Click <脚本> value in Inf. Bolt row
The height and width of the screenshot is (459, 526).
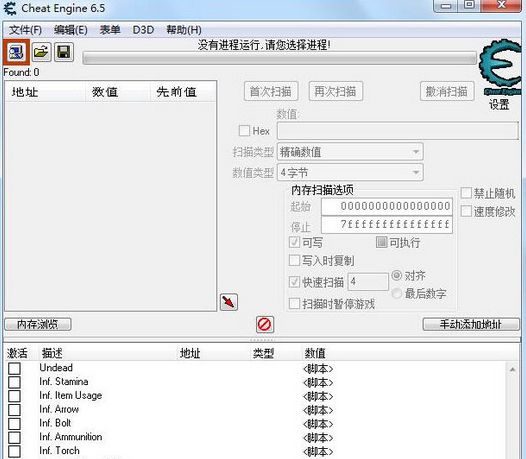(x=318, y=424)
